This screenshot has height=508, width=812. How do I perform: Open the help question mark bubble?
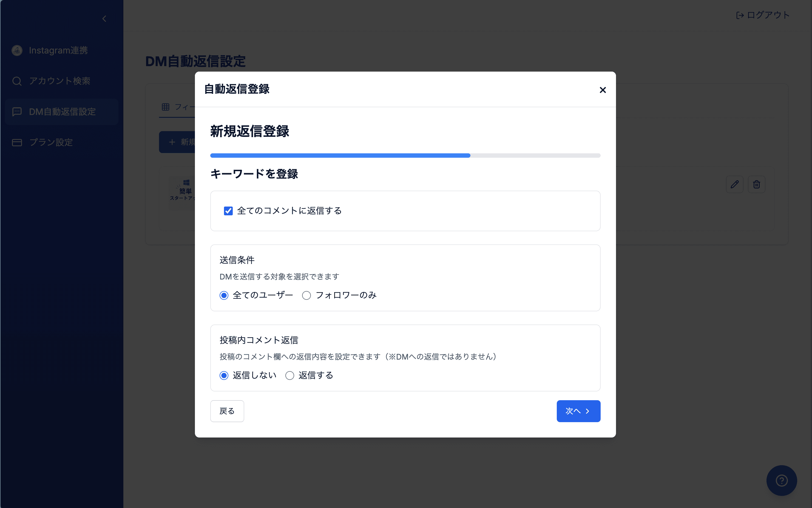[782, 481]
